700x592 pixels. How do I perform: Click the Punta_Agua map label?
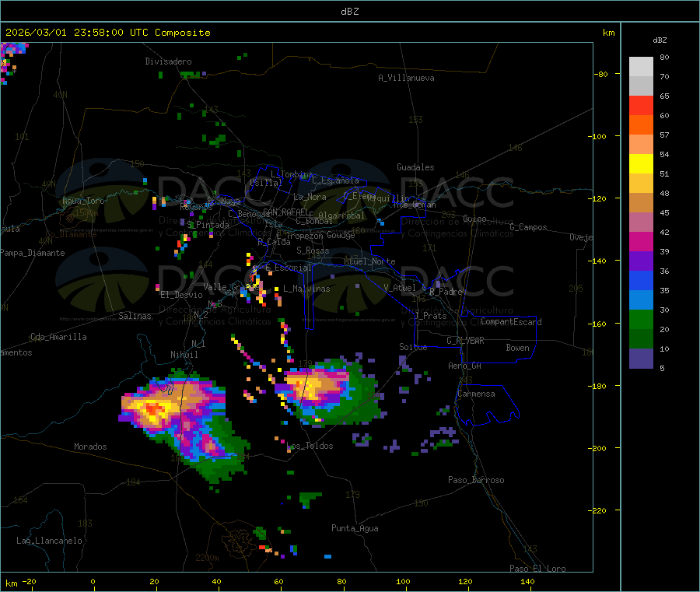click(x=355, y=528)
